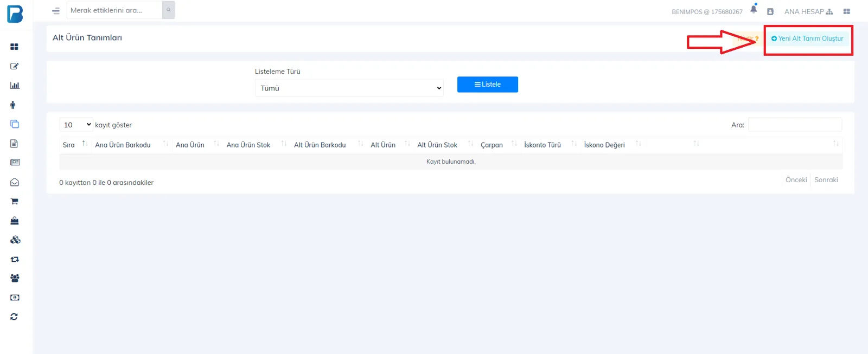
Task: Open the Listeleme Türü dropdown
Action: click(x=349, y=88)
